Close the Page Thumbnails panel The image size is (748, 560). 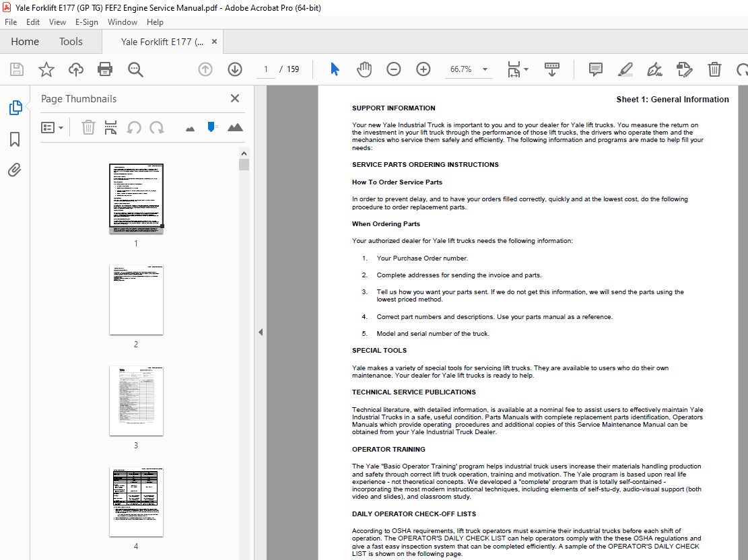click(235, 98)
